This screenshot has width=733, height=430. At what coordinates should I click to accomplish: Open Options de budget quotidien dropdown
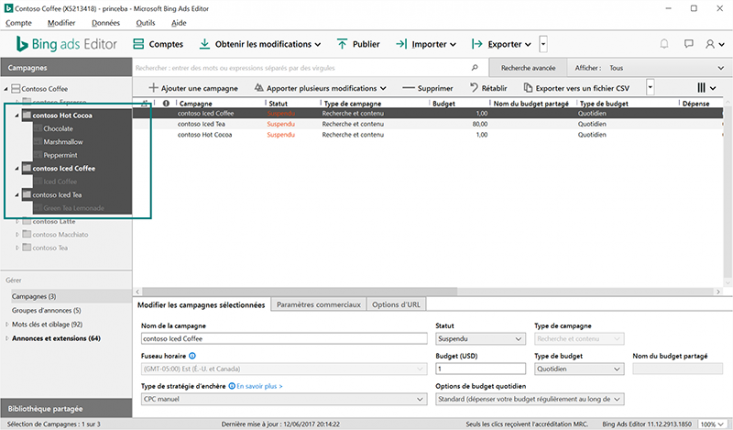tap(530, 399)
